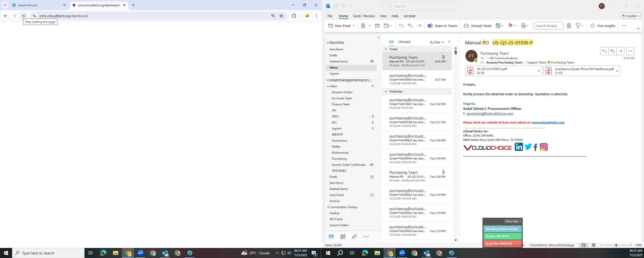Click Share to Teams button

pos(442,26)
